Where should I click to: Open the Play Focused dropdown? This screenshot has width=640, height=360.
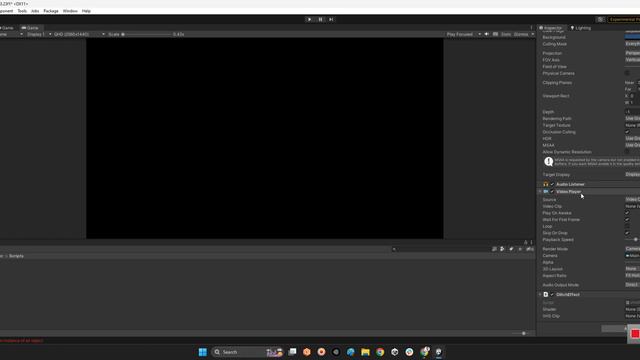pos(464,34)
